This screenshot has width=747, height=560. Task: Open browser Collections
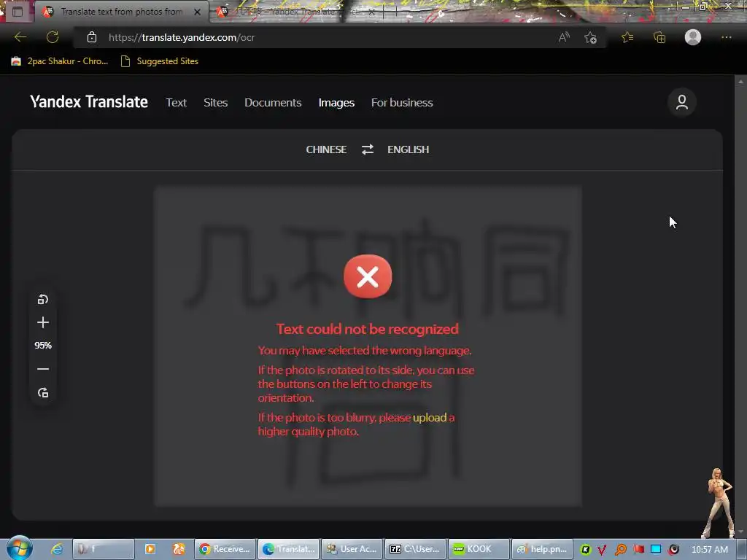(659, 37)
